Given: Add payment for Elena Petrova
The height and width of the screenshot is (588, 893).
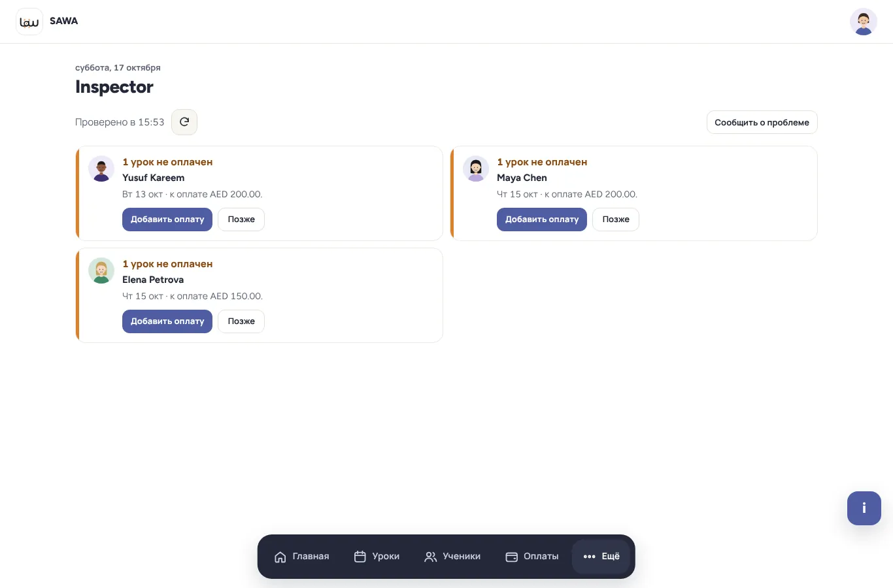Looking at the screenshot, I should [x=167, y=321].
